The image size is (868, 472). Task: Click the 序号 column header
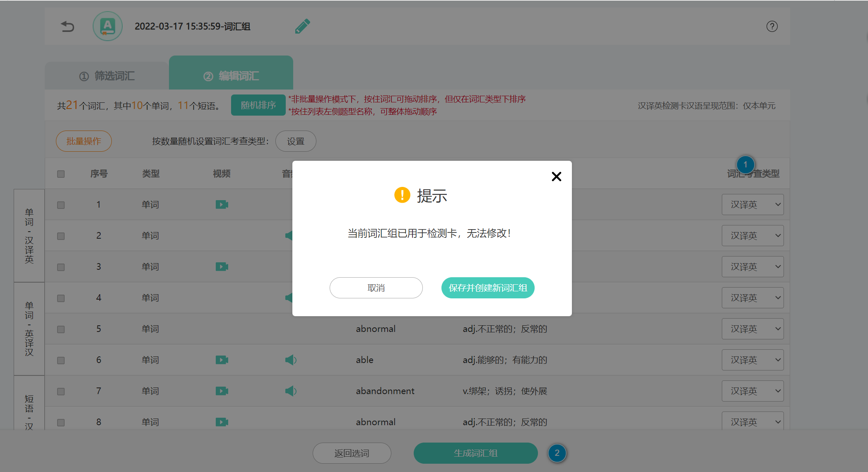tap(99, 174)
